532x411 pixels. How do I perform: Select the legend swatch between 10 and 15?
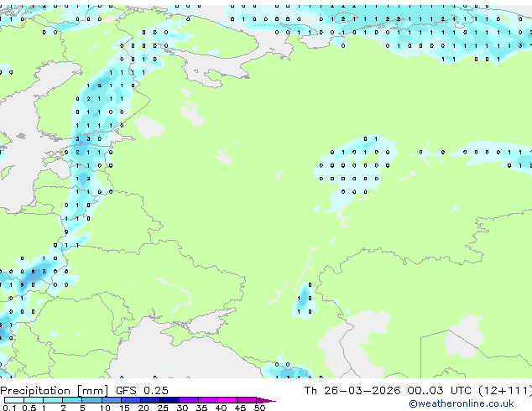click(x=111, y=400)
